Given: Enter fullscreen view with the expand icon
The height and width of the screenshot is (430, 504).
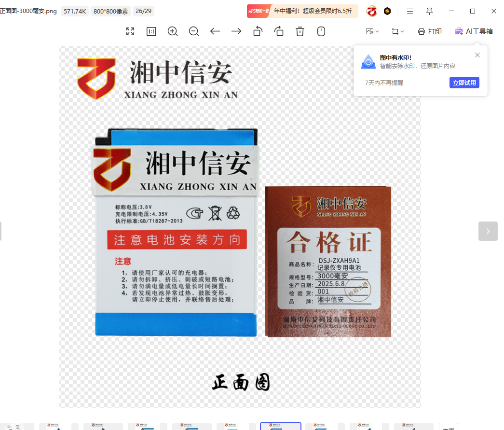Looking at the screenshot, I should (x=130, y=31).
